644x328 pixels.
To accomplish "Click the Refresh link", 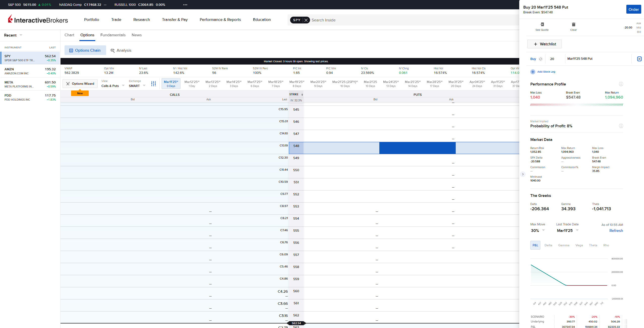I will [616, 231].
